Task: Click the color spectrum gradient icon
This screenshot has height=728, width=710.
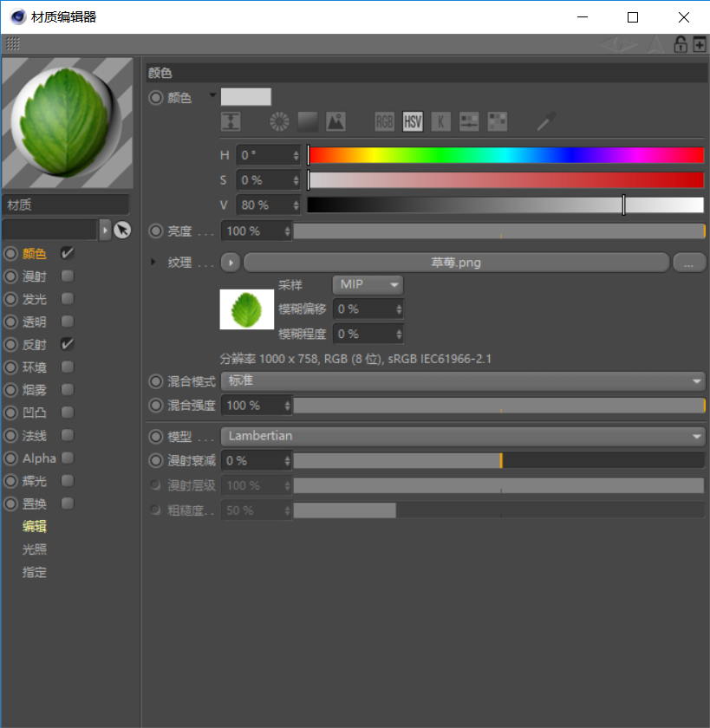Action: tap(307, 121)
